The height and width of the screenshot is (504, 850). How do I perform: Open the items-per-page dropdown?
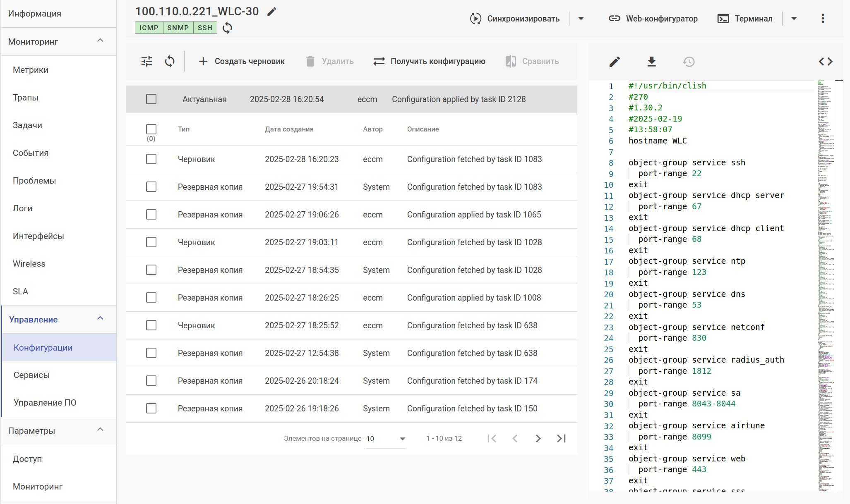click(385, 439)
